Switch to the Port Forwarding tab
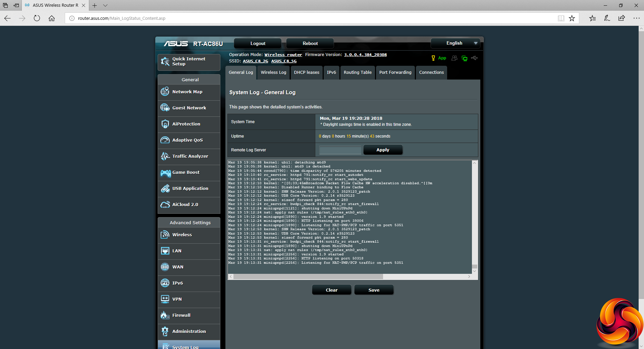The height and width of the screenshot is (349, 644). click(x=395, y=72)
